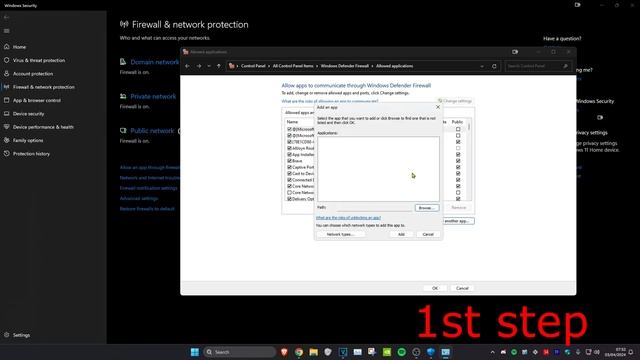
Task: Expand the chevron after All Control Panel Items
Action: [x=317, y=66]
